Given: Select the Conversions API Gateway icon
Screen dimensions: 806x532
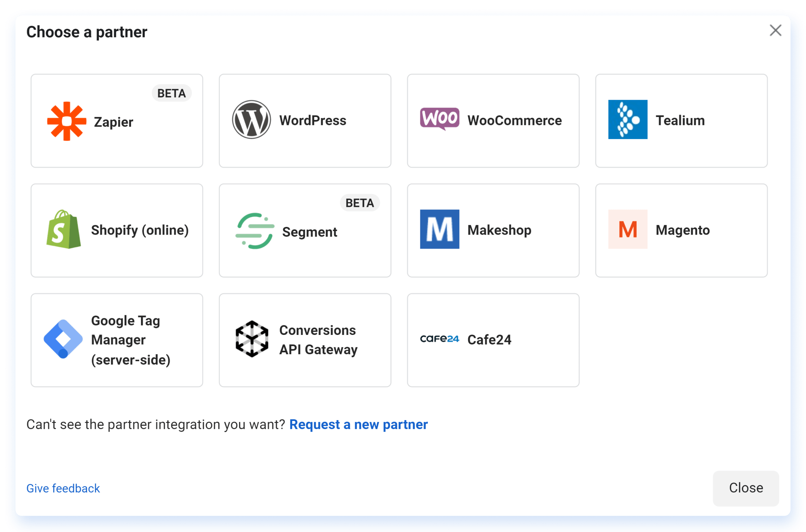Looking at the screenshot, I should coord(252,340).
